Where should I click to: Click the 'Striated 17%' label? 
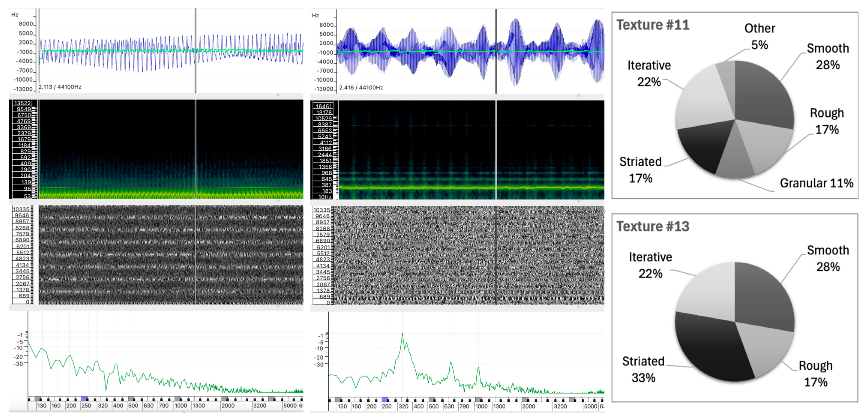click(x=641, y=170)
